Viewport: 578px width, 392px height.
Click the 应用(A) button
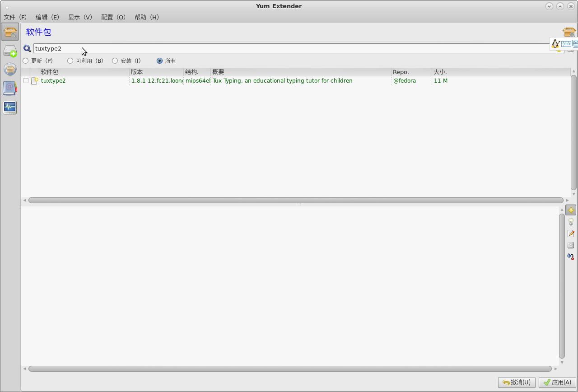pyautogui.click(x=557, y=382)
